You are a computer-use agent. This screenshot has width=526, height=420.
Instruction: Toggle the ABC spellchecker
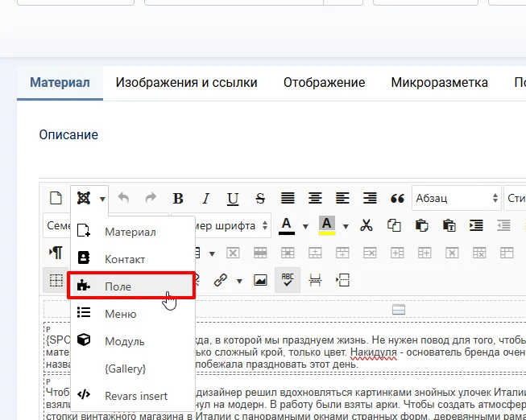(288, 280)
